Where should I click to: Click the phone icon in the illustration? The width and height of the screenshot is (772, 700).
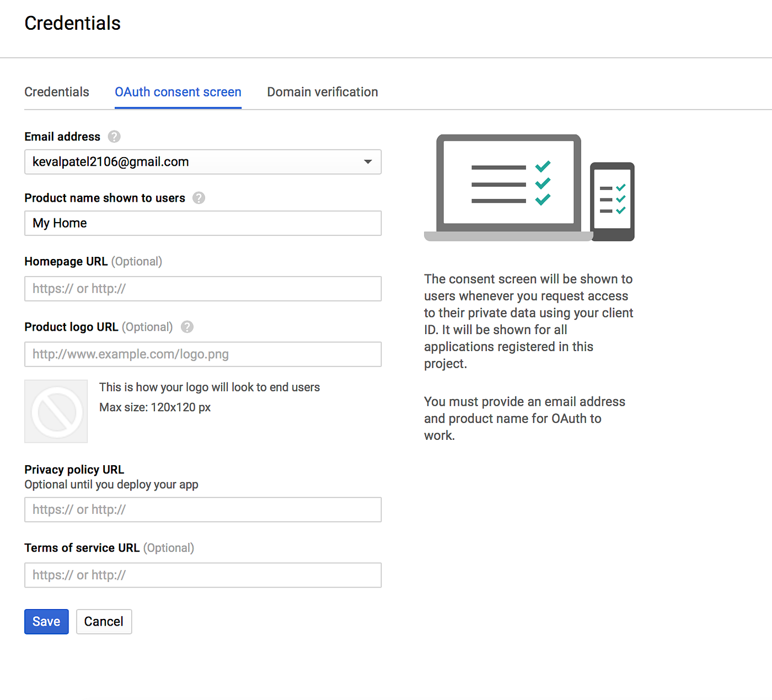613,202
